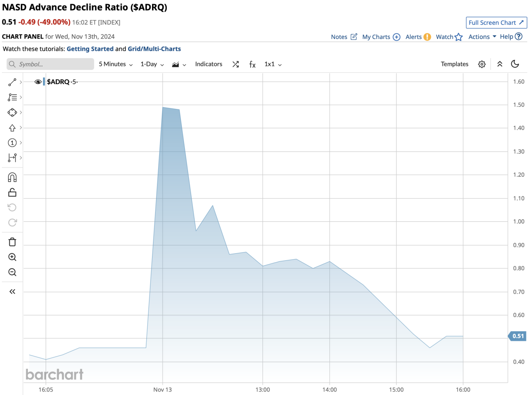This screenshot has width=532, height=395.
Task: Select the trend line drawing tool
Action: tap(12, 82)
